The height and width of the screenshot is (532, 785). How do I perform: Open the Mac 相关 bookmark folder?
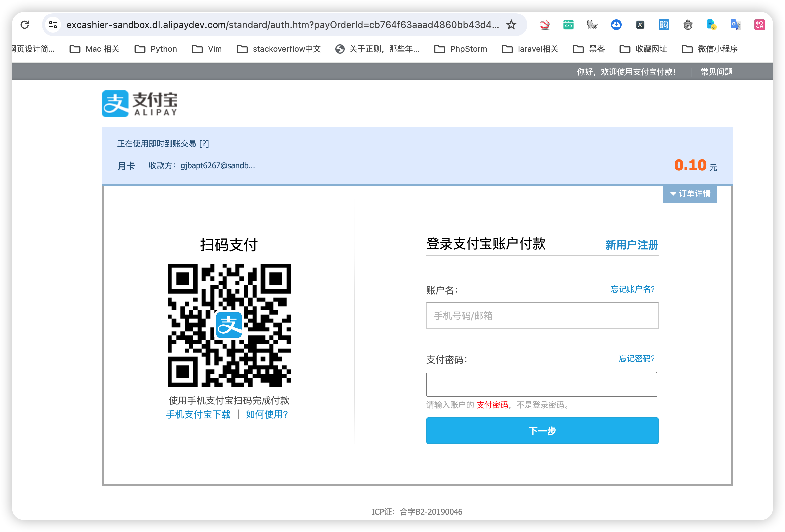(x=94, y=49)
